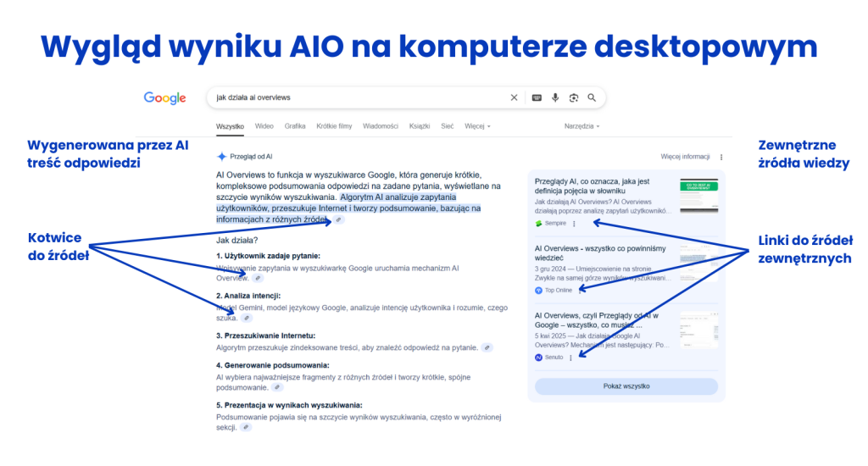
Task: Click inside the Google search input field
Action: click(x=359, y=97)
